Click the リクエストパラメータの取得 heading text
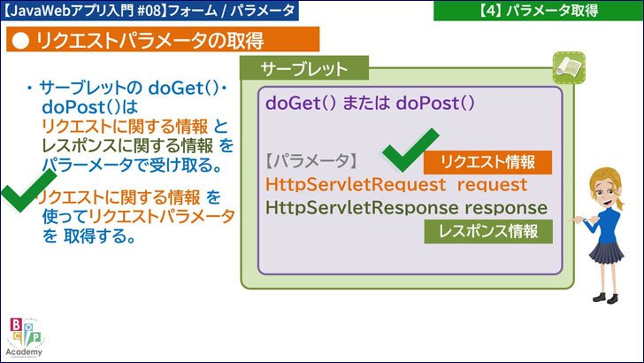 pyautogui.click(x=150, y=40)
